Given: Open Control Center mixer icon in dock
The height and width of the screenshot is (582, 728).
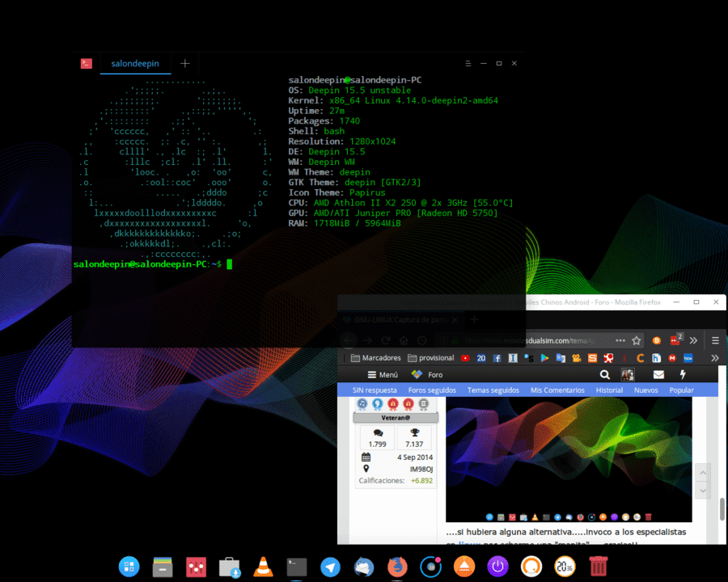Looking at the screenshot, I should tap(196, 567).
